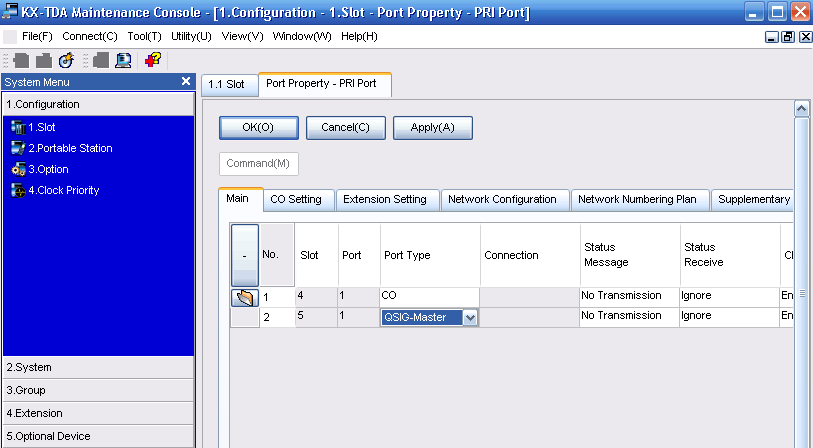Switch to Network Configuration tab
Image resolution: width=813 pixels, height=448 pixels.
click(x=505, y=200)
